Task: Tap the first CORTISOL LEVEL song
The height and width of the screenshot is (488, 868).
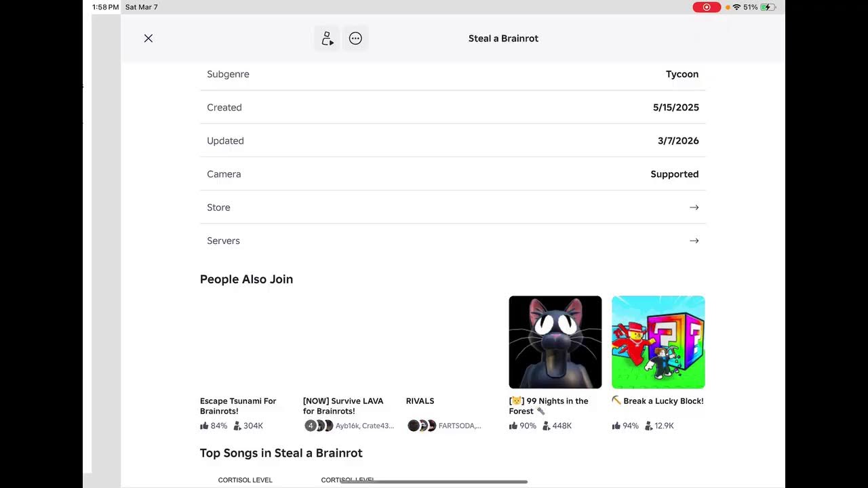Action: coord(245,480)
